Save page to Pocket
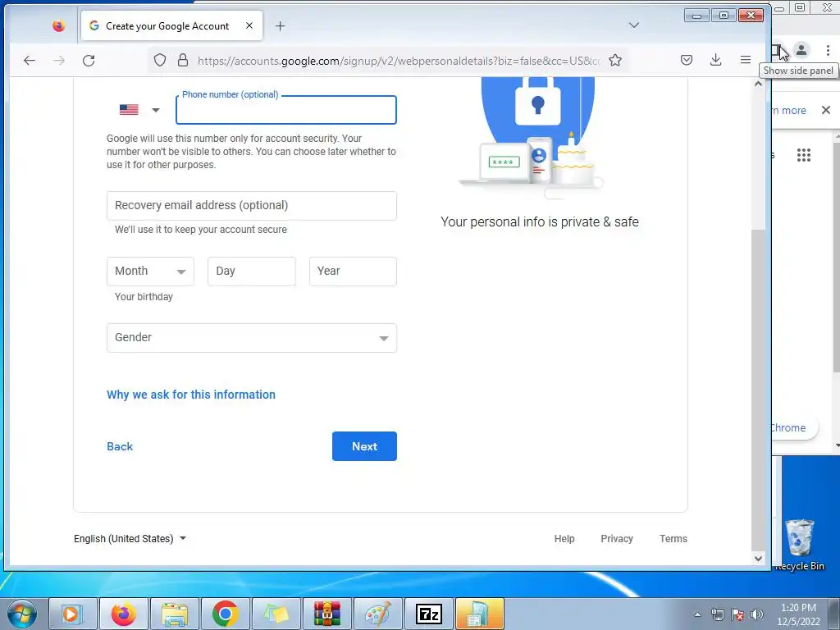Screen dimensions: 840x630 [x=687, y=60]
